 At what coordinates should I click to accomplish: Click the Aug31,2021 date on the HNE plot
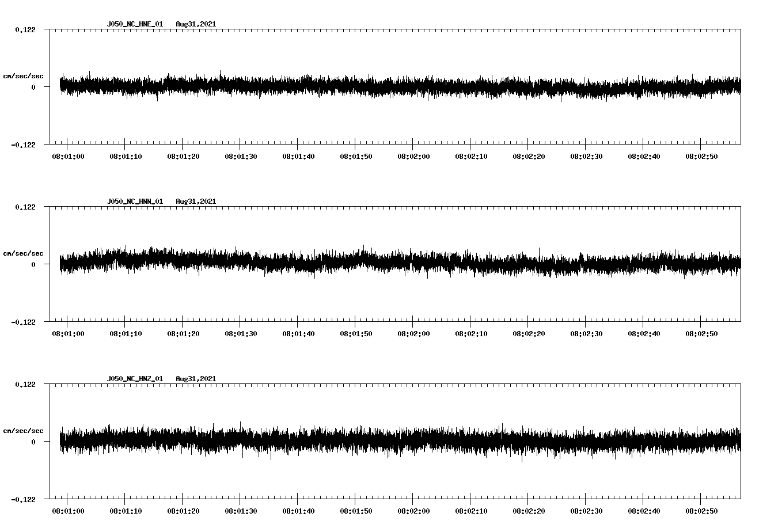196,24
